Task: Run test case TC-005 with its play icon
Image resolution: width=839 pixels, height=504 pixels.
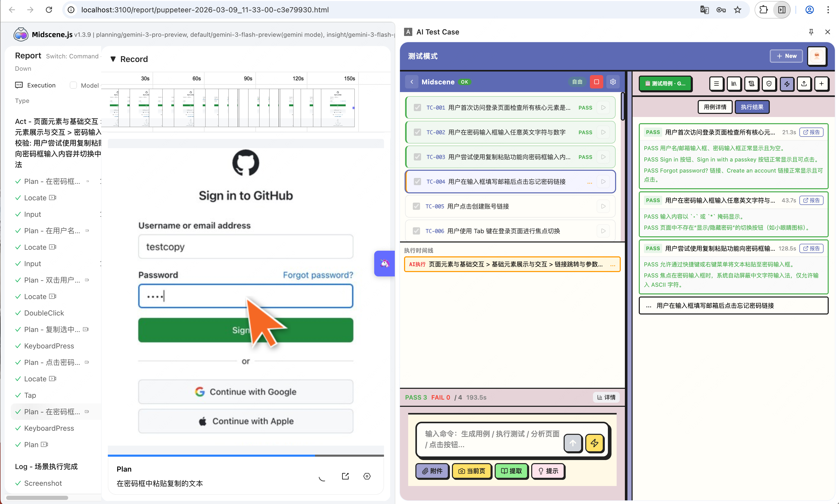Action: (x=603, y=206)
